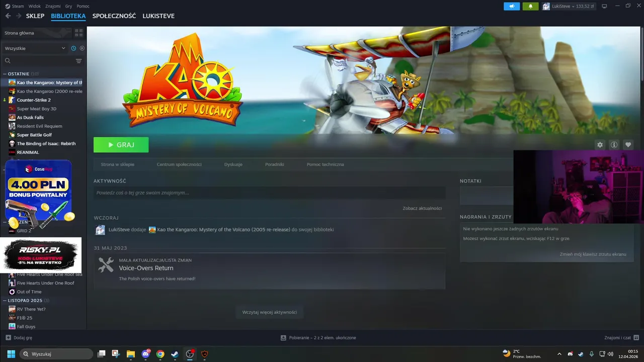Open game settings gear icon
The height and width of the screenshot is (362, 644).
click(x=600, y=145)
